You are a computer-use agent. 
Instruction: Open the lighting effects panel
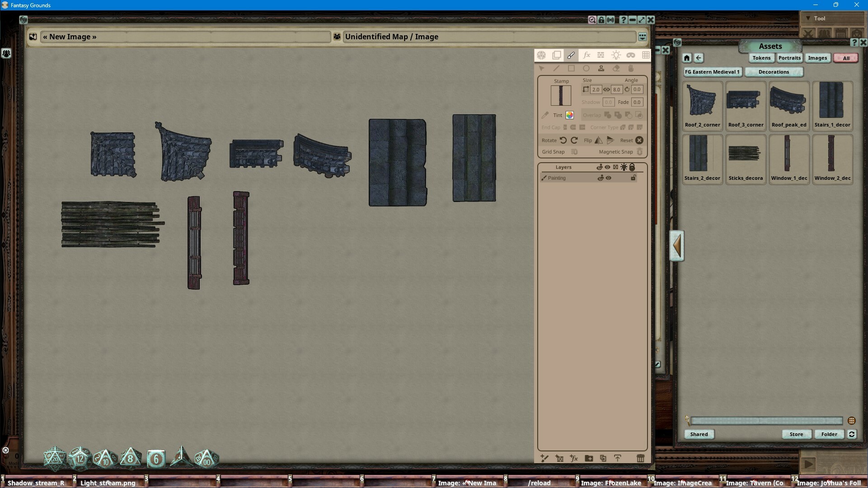(616, 55)
